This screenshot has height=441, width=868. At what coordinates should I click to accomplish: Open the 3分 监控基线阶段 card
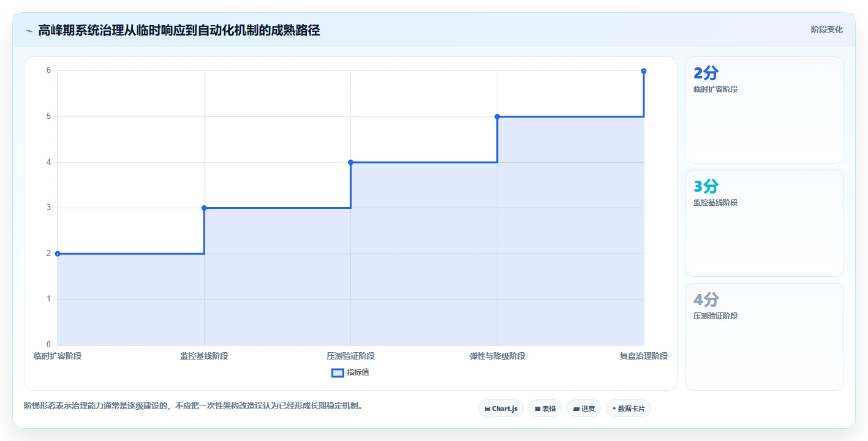click(764, 224)
